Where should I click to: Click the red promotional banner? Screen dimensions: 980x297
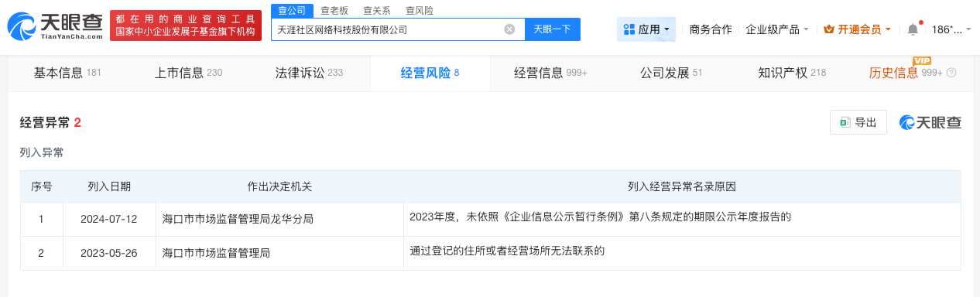coord(185,26)
